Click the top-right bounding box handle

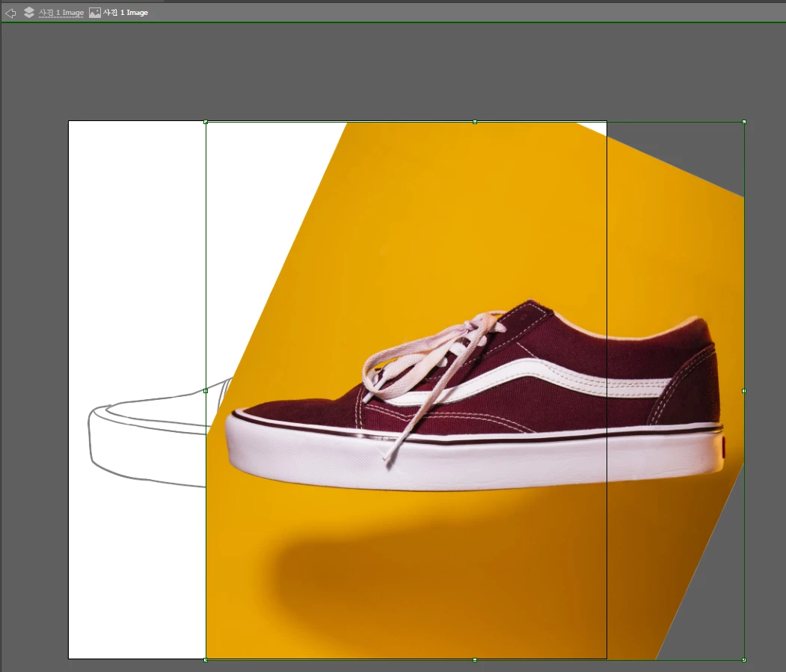(743, 121)
